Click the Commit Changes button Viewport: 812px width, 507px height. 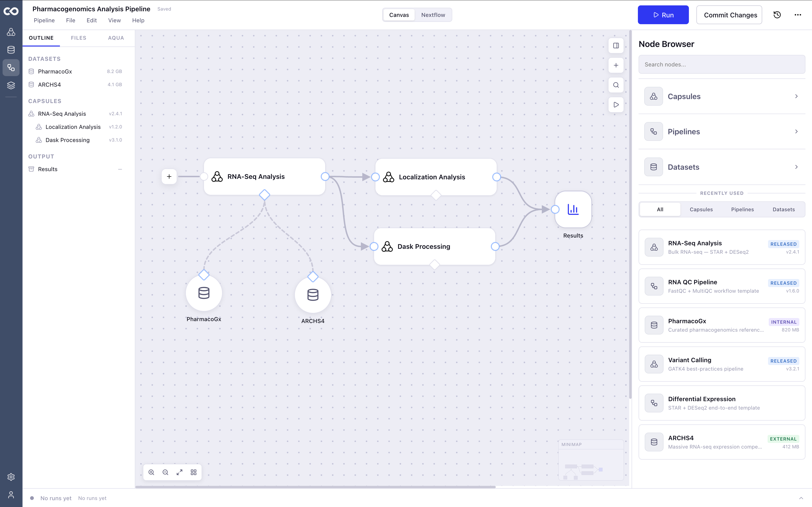(x=730, y=15)
